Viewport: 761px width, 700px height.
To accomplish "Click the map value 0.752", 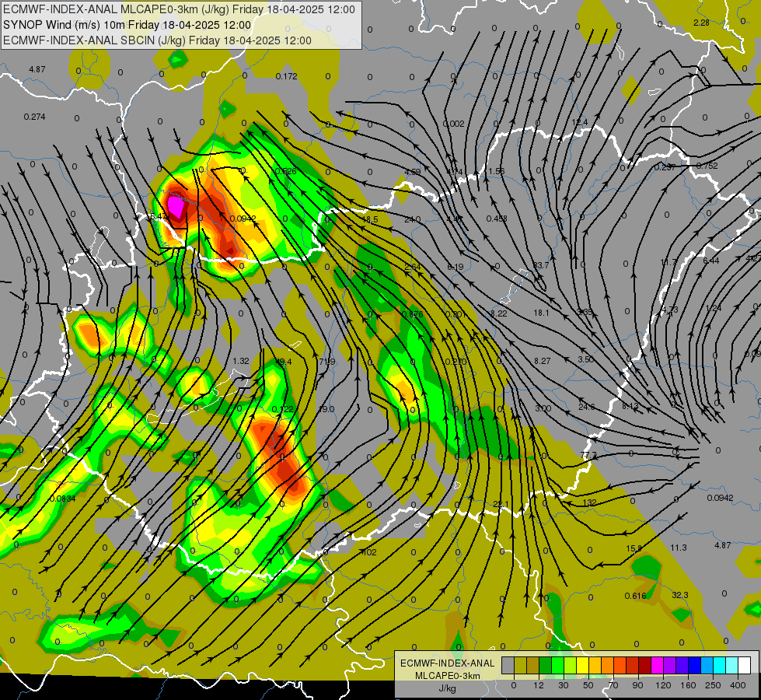I will click(707, 166).
